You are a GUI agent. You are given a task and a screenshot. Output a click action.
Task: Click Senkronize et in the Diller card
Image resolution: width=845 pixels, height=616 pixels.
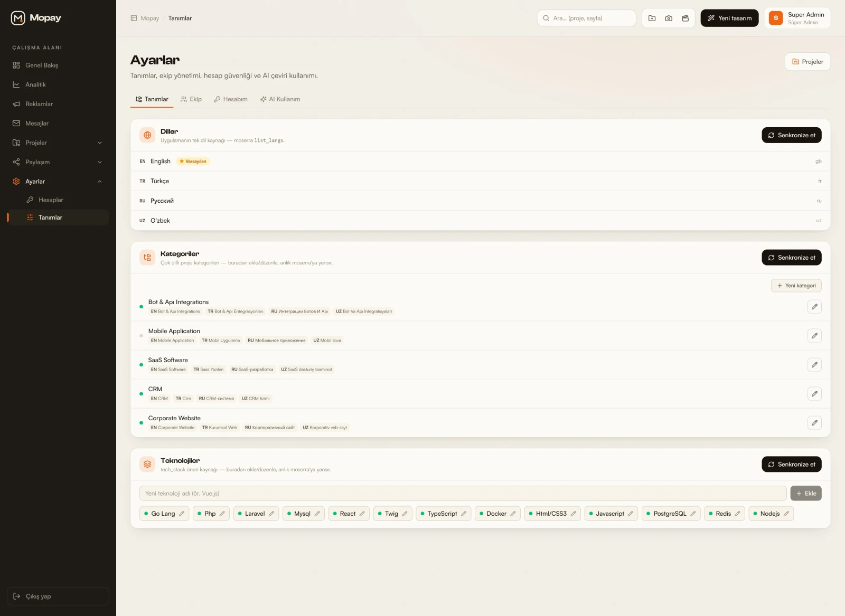791,135
